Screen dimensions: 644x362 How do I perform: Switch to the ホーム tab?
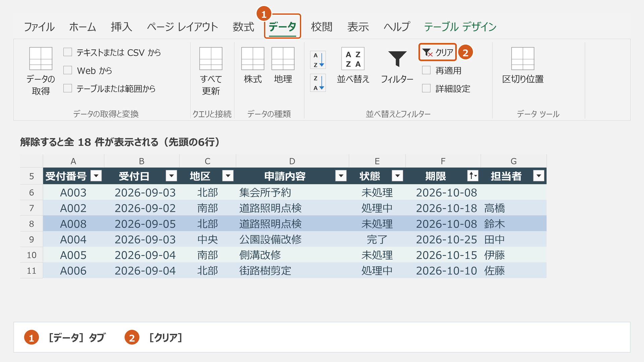tap(83, 27)
